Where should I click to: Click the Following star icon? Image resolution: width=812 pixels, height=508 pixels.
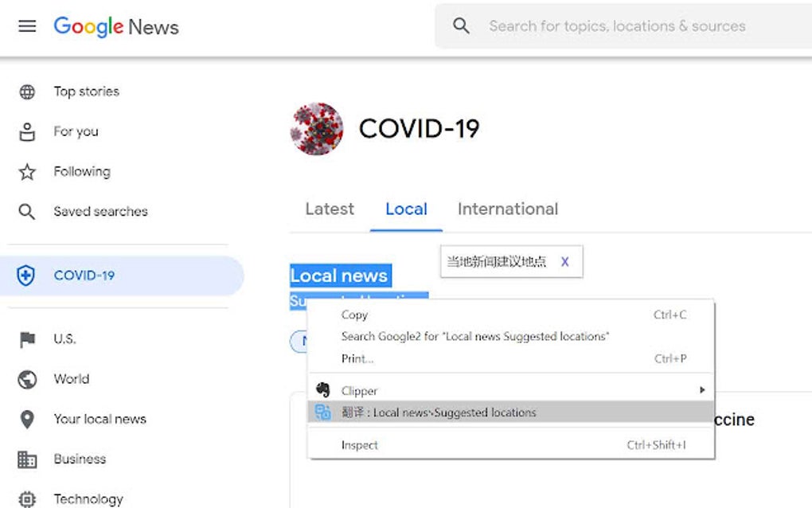point(26,170)
